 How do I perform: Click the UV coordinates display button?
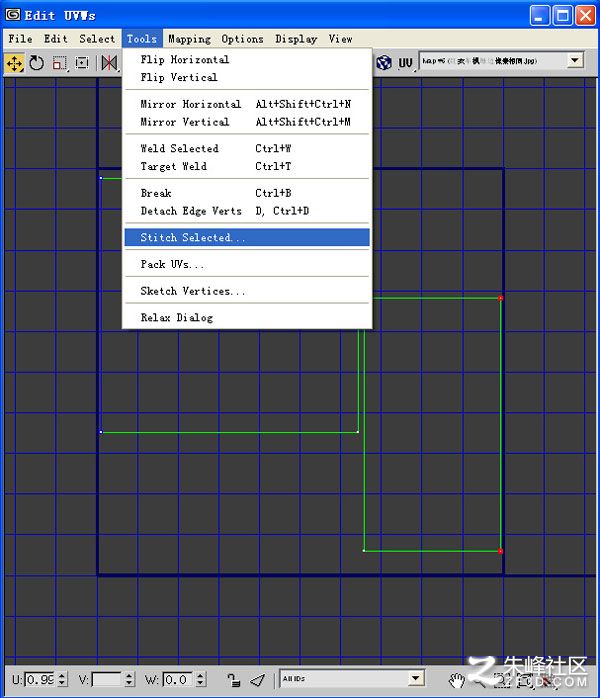[406, 63]
